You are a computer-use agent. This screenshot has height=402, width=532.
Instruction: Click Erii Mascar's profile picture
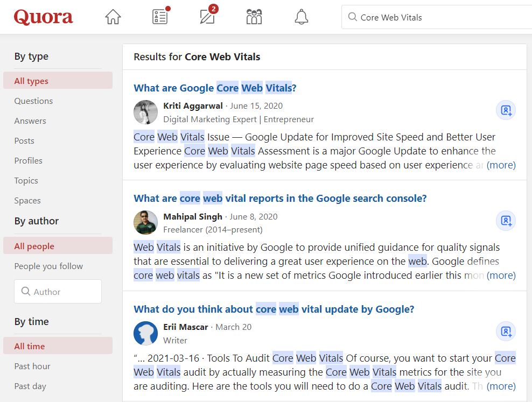[x=145, y=333]
